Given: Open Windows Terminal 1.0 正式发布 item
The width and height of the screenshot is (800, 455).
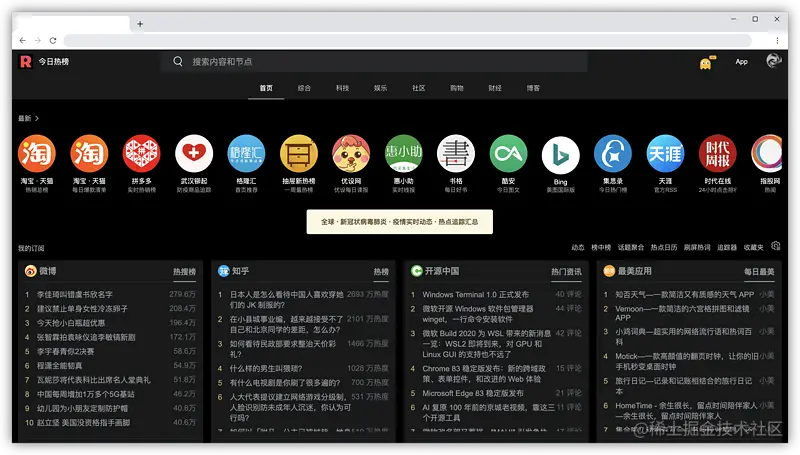Looking at the screenshot, I should (476, 295).
